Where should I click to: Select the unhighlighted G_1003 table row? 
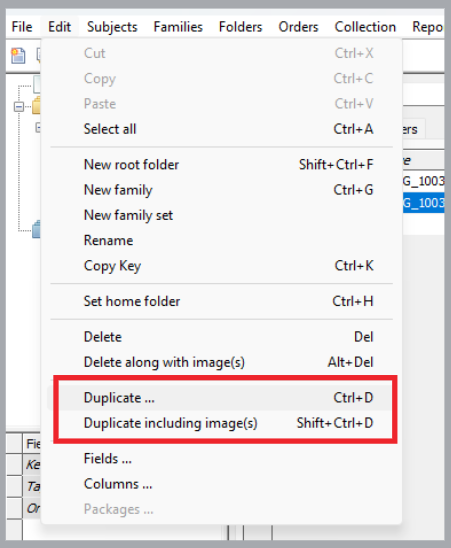point(423,181)
